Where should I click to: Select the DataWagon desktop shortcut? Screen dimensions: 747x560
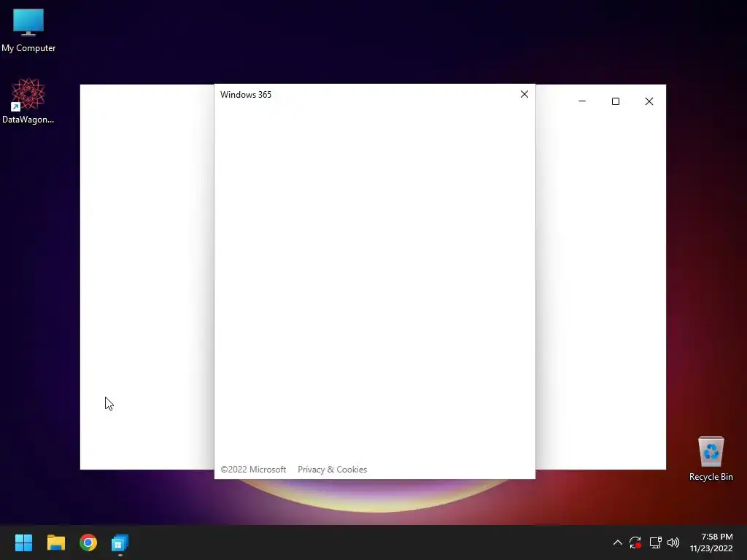(28, 101)
